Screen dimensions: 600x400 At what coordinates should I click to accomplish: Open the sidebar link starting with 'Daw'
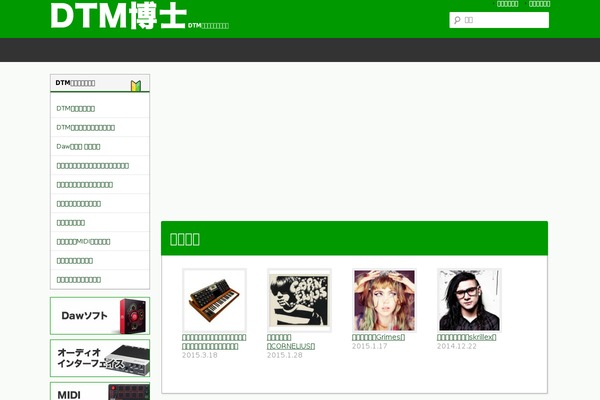78,147
